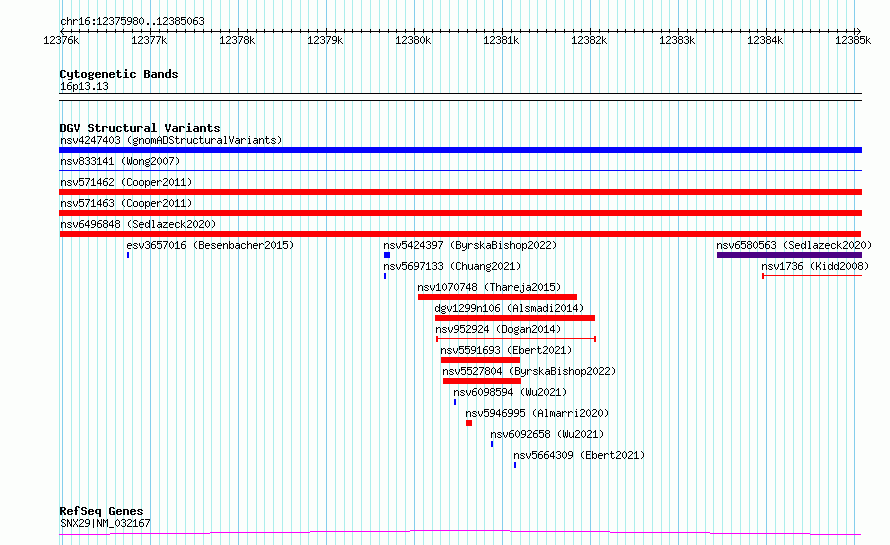
Task: Open the nsv5697133 (Chuang2021) label
Action: 452,266
